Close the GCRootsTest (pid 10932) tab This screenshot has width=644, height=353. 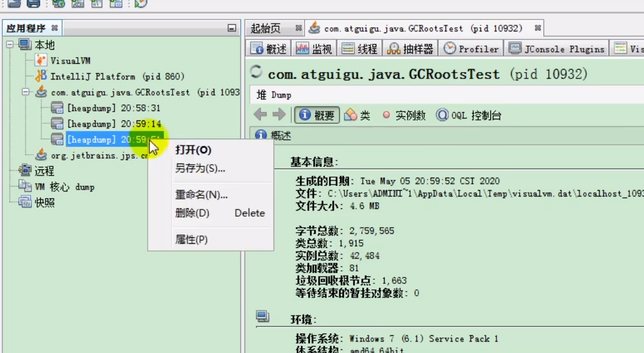pyautogui.click(x=538, y=28)
